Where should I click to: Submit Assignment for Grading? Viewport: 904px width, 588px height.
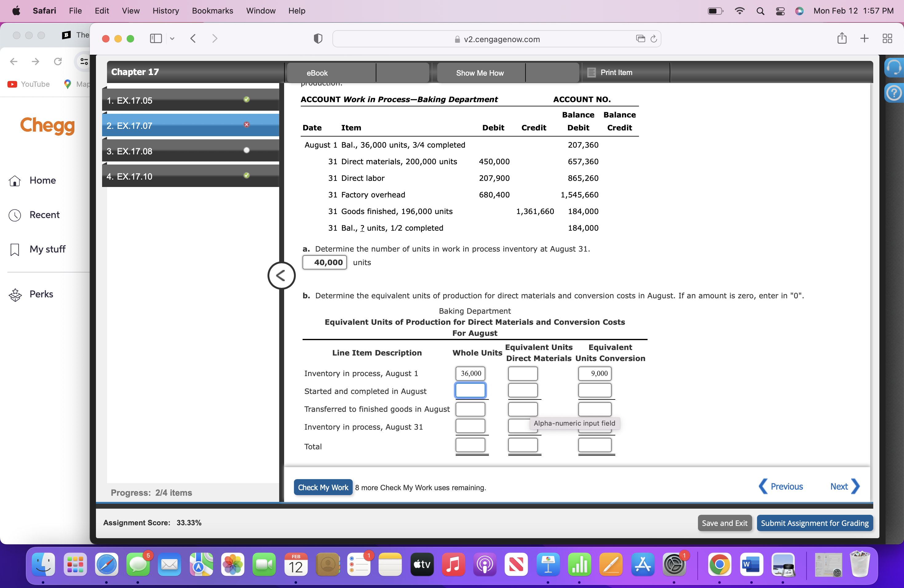[x=814, y=523]
